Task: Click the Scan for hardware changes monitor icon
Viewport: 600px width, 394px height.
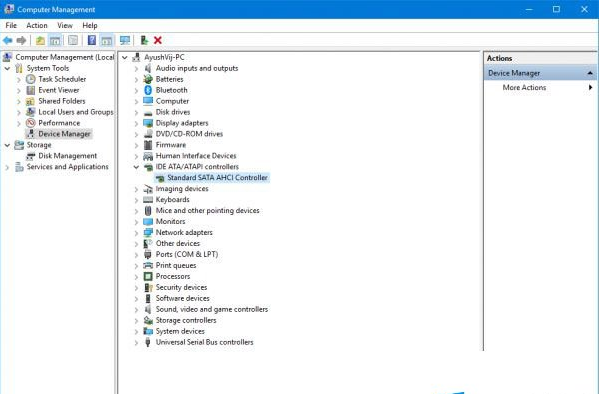Action: click(x=125, y=40)
